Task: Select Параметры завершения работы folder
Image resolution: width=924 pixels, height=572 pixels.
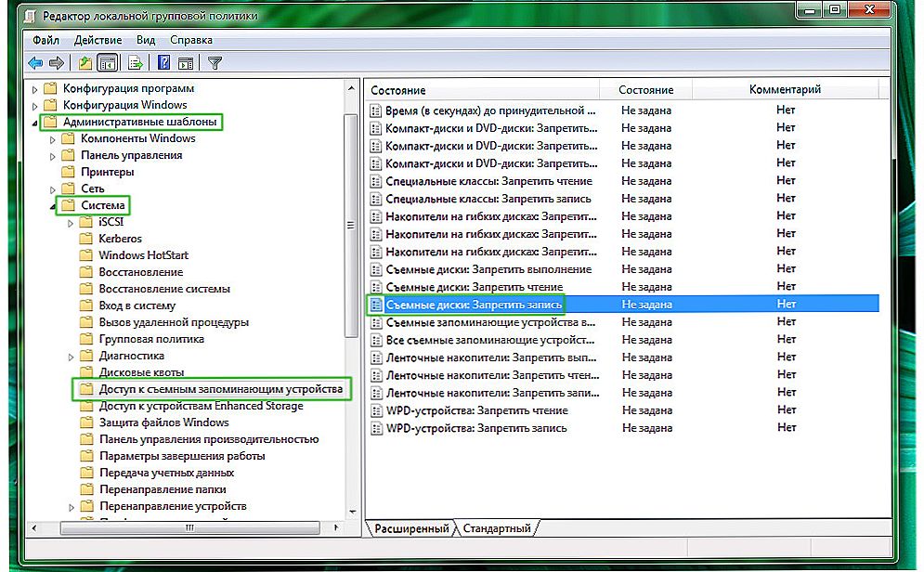Action: [x=182, y=455]
